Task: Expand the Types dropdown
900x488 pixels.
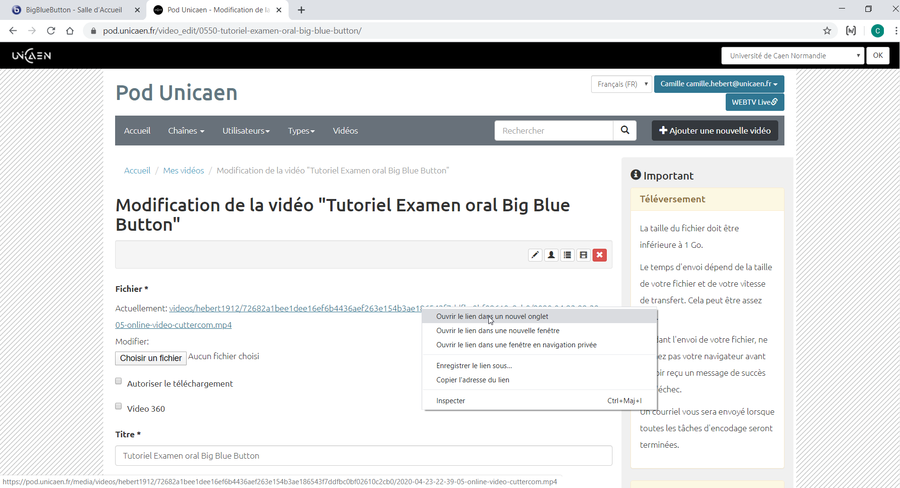Action: point(301,131)
